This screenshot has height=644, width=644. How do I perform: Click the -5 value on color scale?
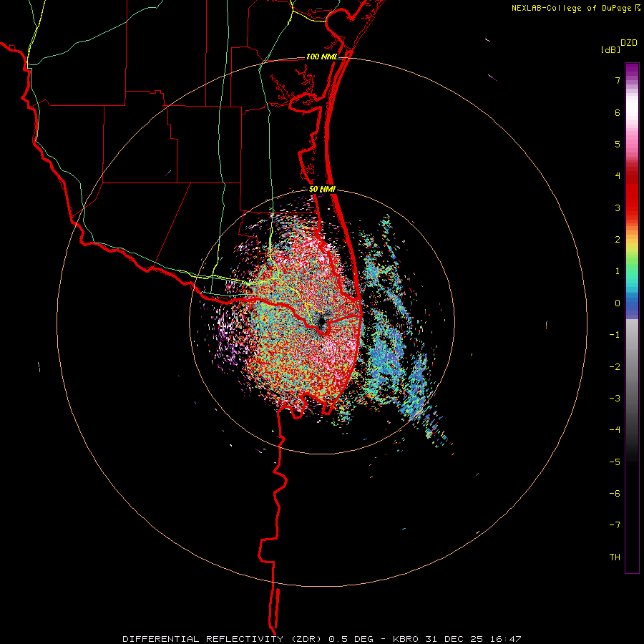[615, 462]
